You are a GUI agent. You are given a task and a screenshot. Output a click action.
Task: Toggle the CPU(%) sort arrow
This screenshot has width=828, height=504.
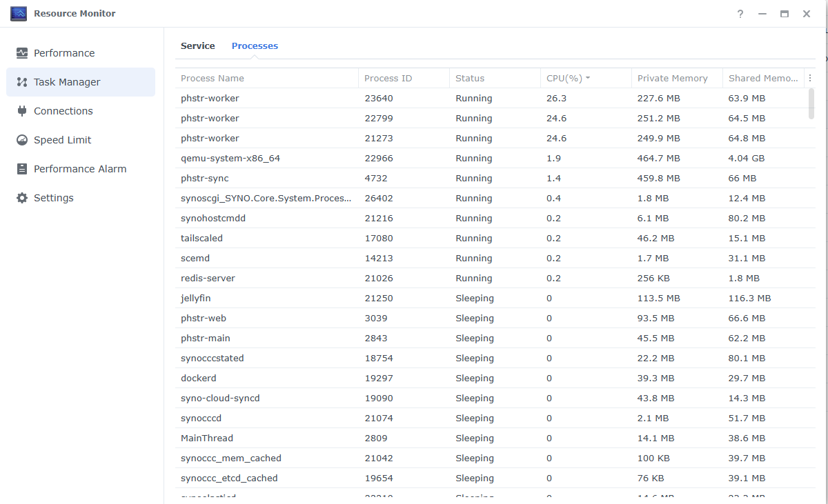[588, 79]
